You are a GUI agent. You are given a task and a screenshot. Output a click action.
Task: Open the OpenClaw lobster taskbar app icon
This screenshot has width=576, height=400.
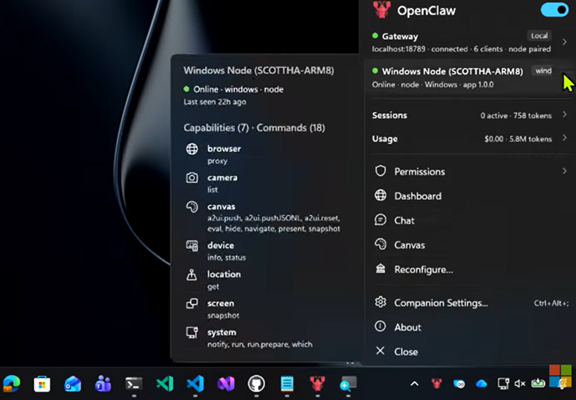click(317, 383)
